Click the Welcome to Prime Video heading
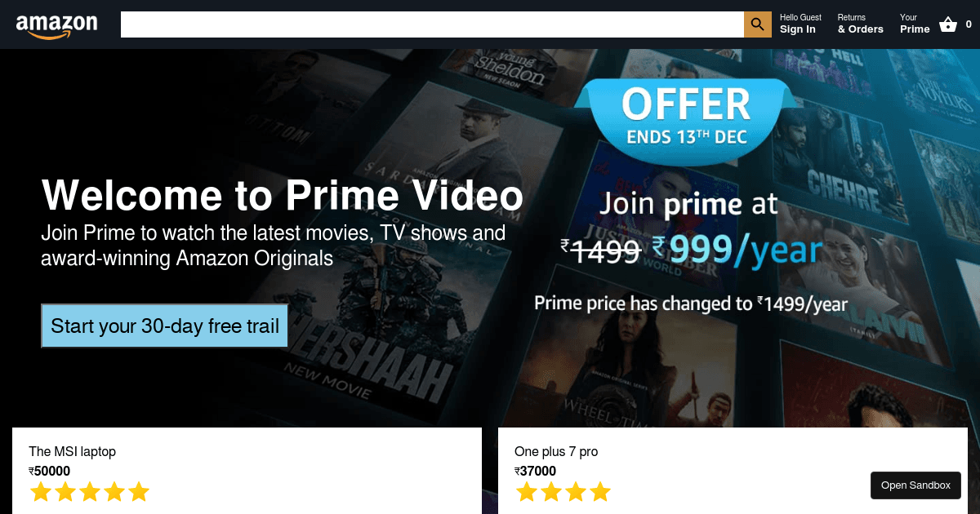 point(283,196)
